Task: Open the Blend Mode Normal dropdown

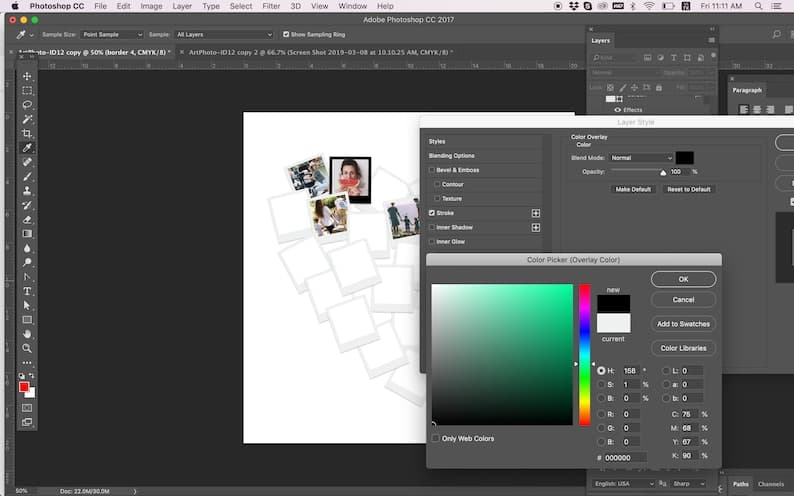Action: (x=641, y=158)
